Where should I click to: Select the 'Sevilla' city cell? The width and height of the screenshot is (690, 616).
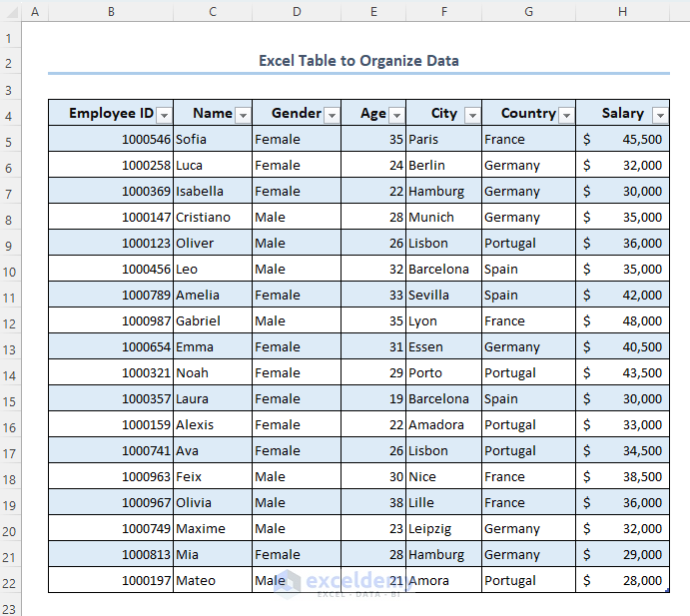[x=444, y=295]
